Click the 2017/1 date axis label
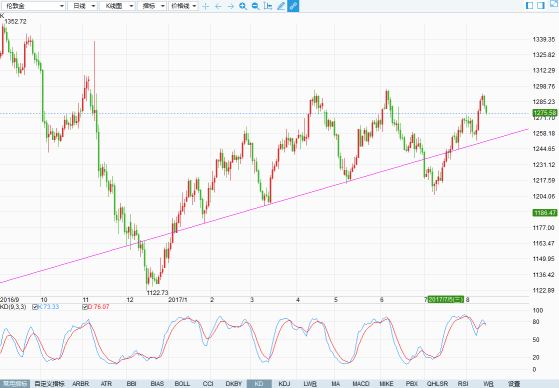The image size is (559, 388). point(178,300)
